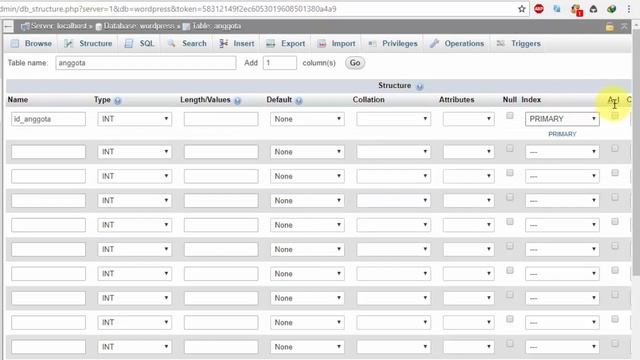Click the Type column help icon

coord(118,100)
